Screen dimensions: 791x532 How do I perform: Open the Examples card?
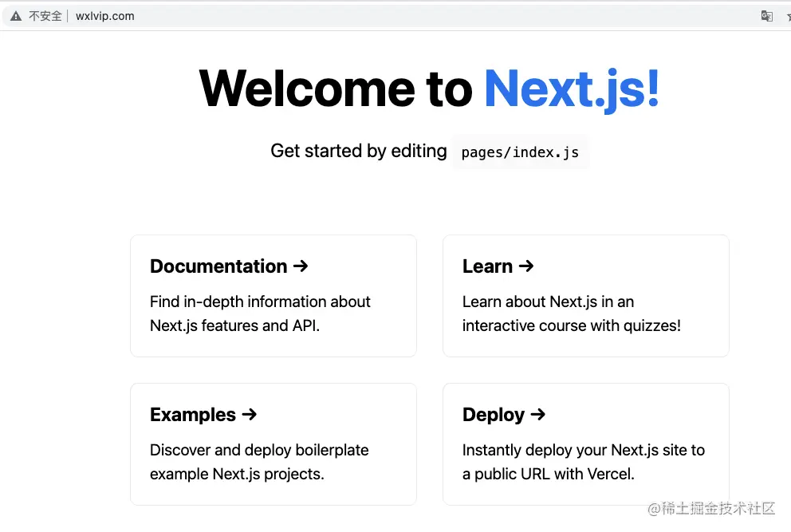[274, 444]
